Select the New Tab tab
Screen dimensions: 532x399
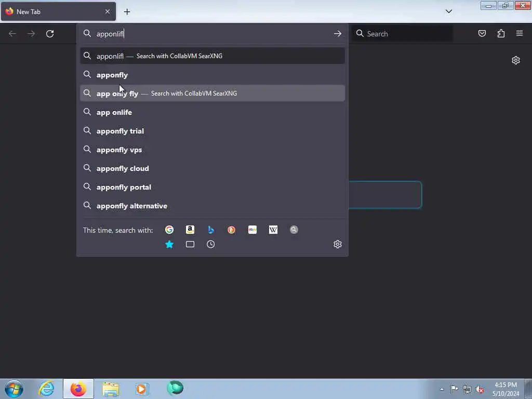(58, 11)
